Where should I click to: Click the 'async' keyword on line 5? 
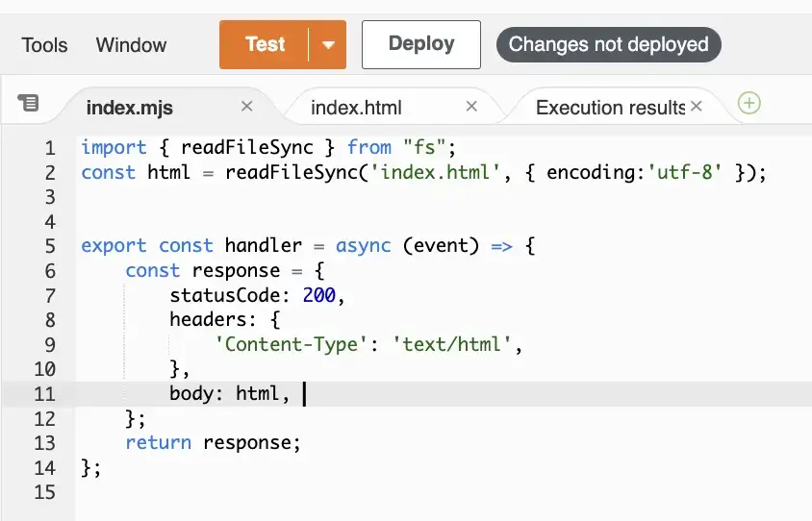click(x=363, y=246)
